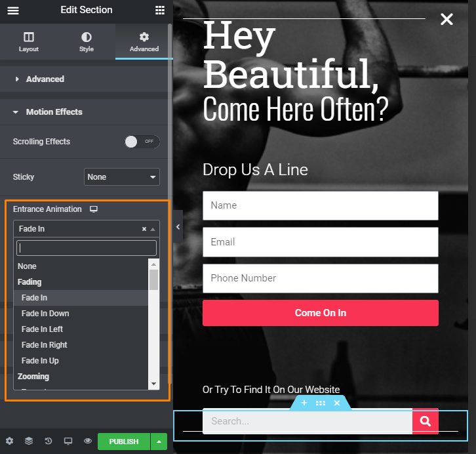Open the Navigator layers icon
The image size is (476, 454).
[29, 441]
